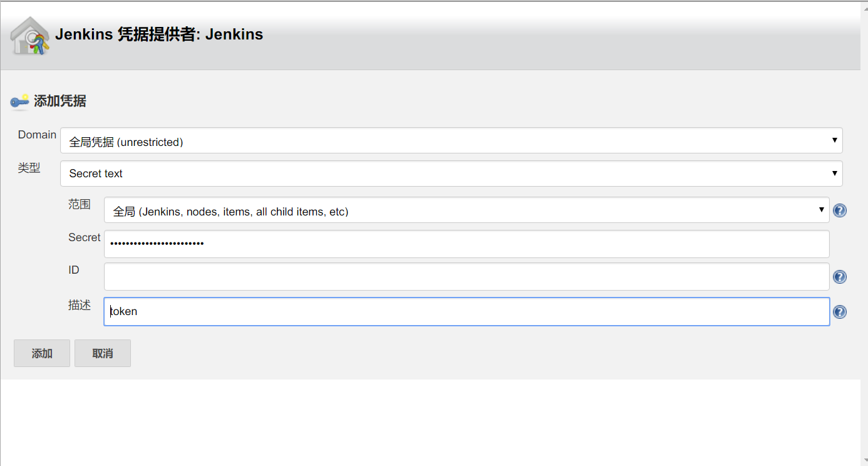Image resolution: width=868 pixels, height=466 pixels.
Task: Click the Domain label
Action: [x=37, y=135]
